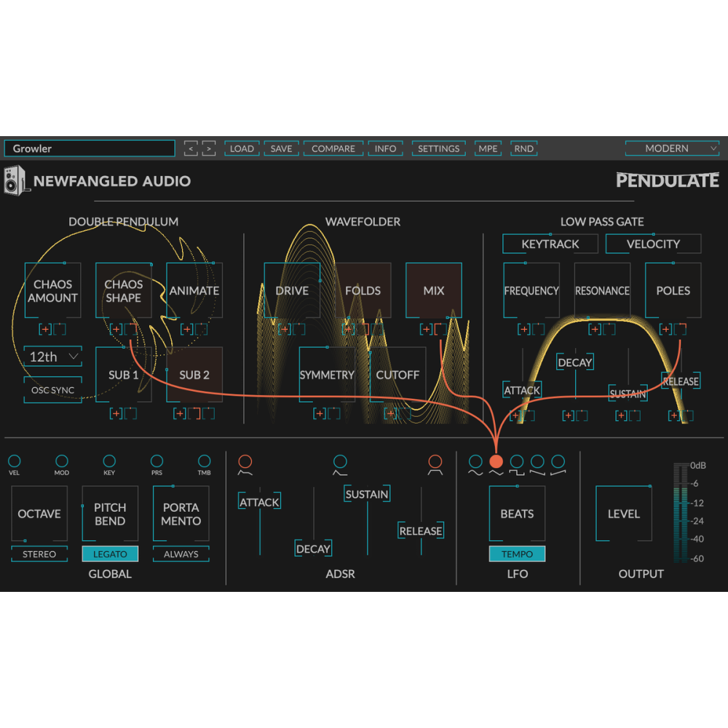Click the TMB modulation source circle
This screenshot has width=728, height=728.
coord(205,461)
